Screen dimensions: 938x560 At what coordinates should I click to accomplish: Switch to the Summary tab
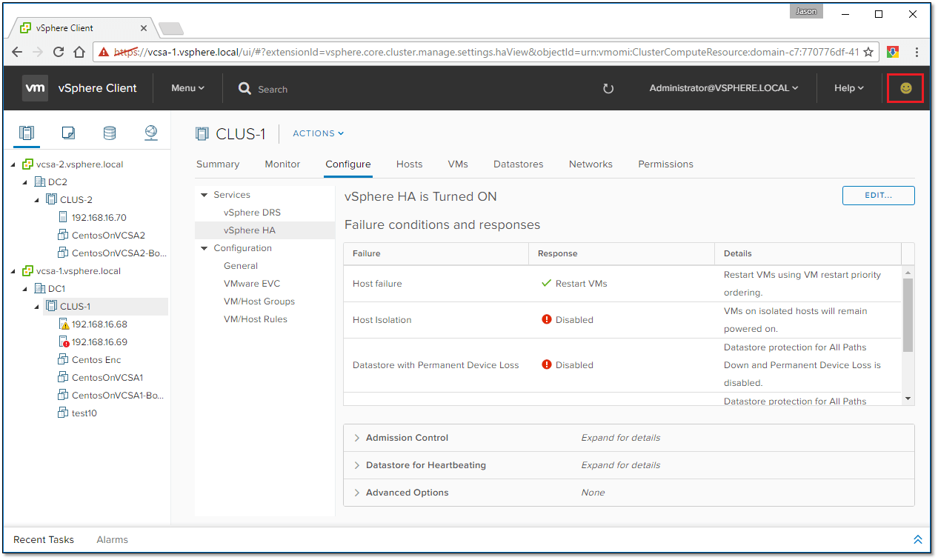[218, 164]
